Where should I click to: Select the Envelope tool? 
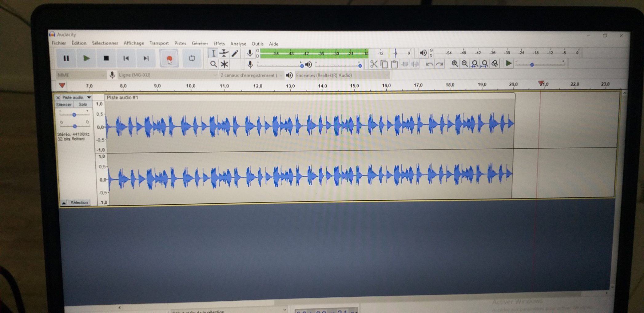(x=224, y=53)
